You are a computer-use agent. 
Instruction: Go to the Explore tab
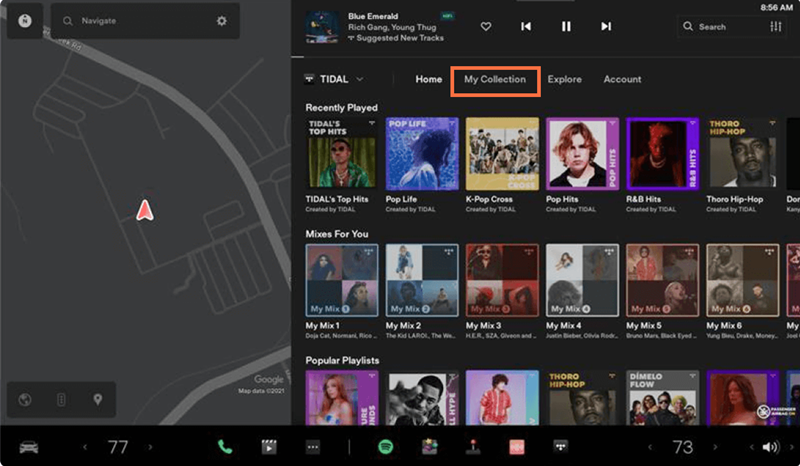[564, 79]
